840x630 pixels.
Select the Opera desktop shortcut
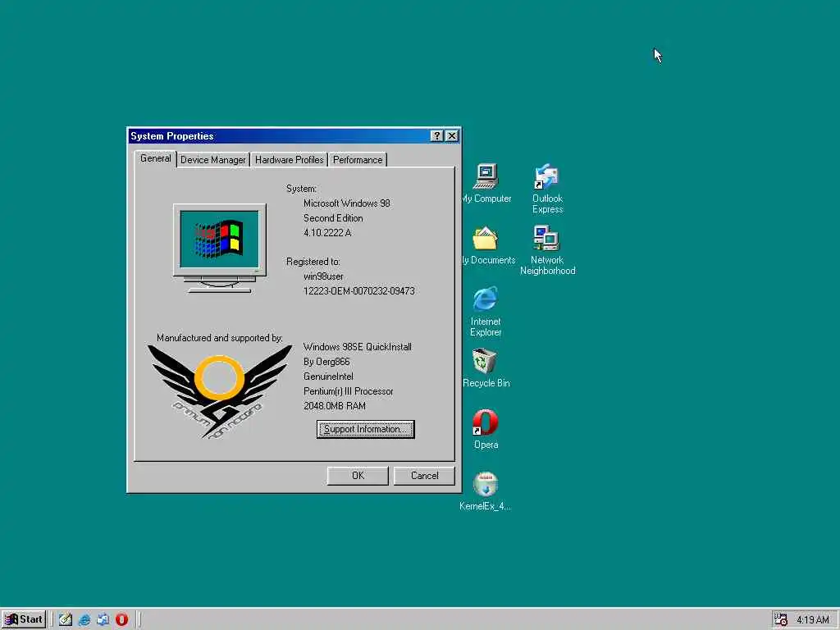pyautogui.click(x=486, y=429)
